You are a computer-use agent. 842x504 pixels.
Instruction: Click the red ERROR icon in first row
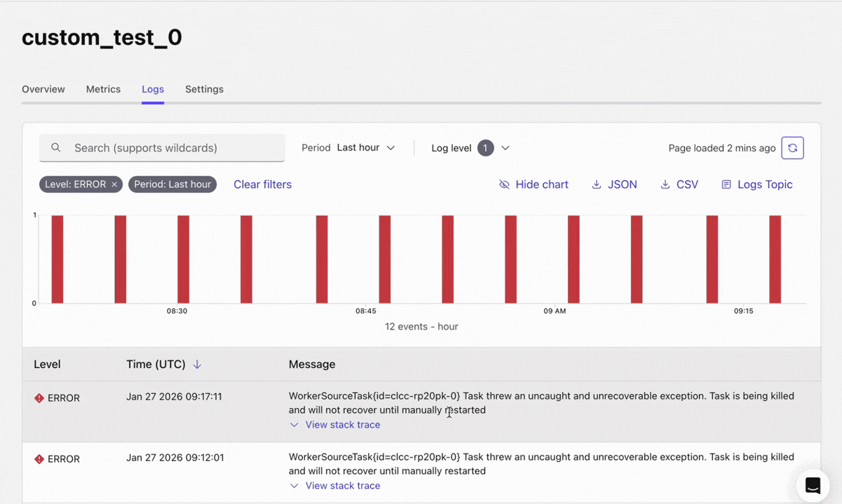pos(39,398)
